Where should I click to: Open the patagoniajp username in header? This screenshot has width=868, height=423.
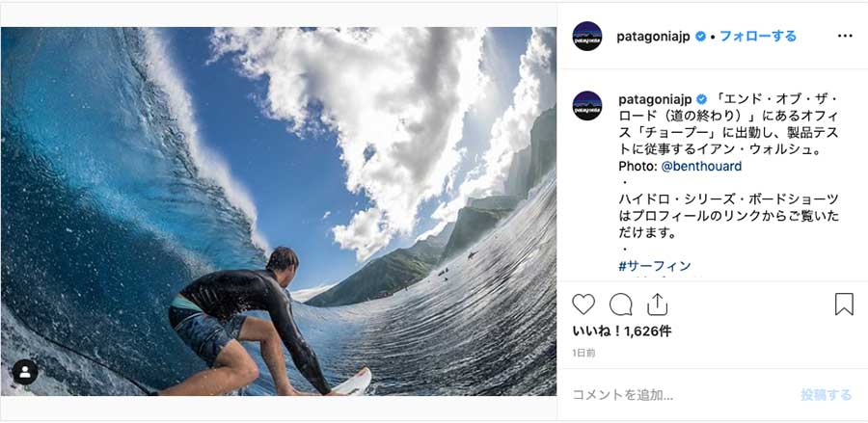(x=653, y=37)
